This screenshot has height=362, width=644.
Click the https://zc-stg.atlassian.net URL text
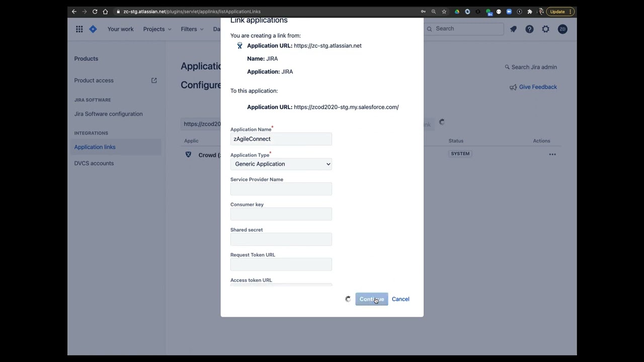tap(328, 46)
